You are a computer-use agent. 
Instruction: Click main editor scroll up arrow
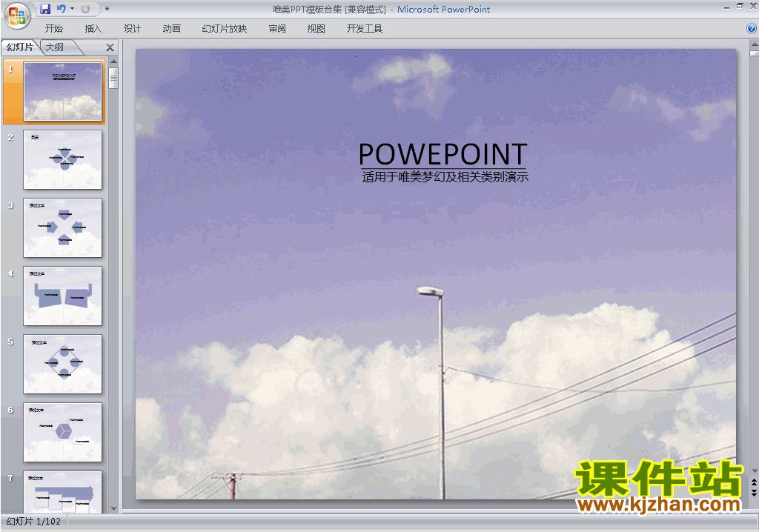tap(754, 44)
